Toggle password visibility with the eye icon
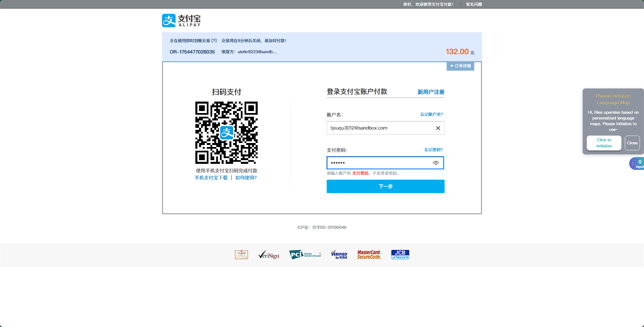This screenshot has width=644, height=327. point(436,163)
